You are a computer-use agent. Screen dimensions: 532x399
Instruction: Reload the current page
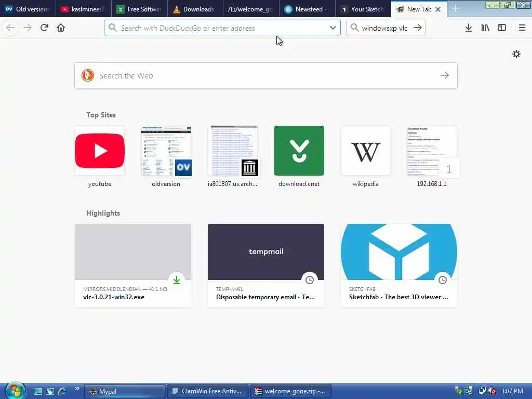(44, 28)
